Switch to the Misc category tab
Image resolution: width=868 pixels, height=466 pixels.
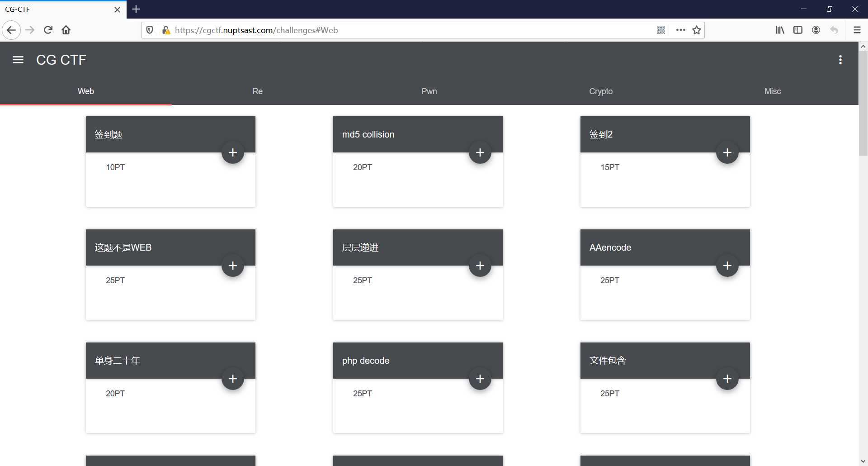pyautogui.click(x=773, y=91)
